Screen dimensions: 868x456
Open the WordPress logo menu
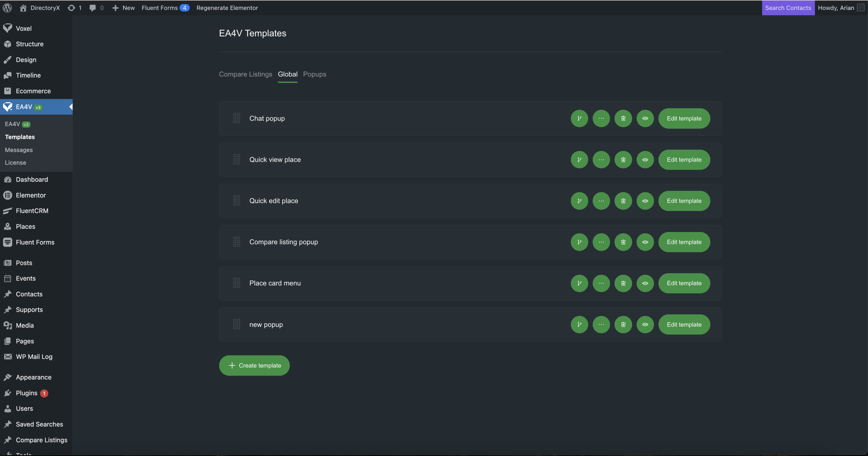coord(7,8)
